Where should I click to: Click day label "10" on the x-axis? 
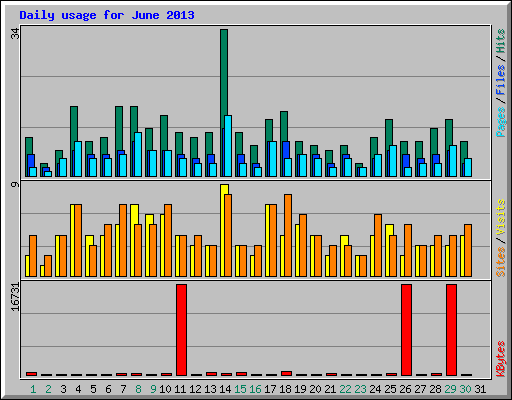[x=165, y=389]
